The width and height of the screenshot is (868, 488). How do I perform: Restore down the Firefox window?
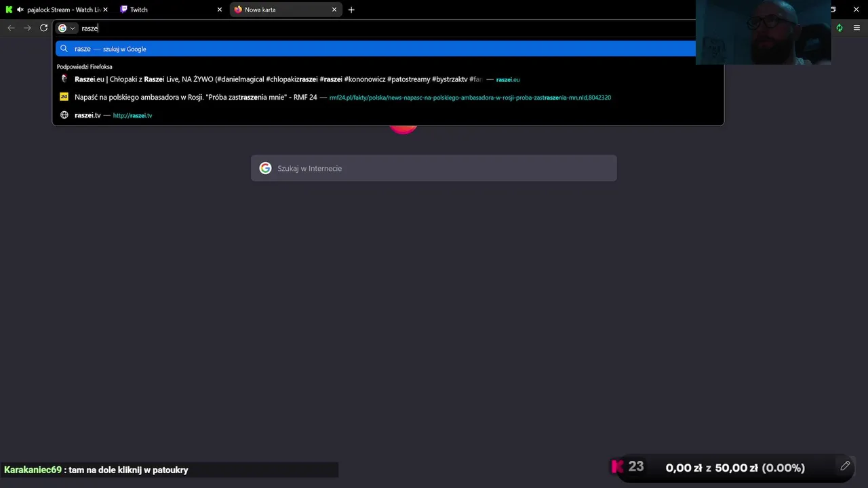coord(833,9)
